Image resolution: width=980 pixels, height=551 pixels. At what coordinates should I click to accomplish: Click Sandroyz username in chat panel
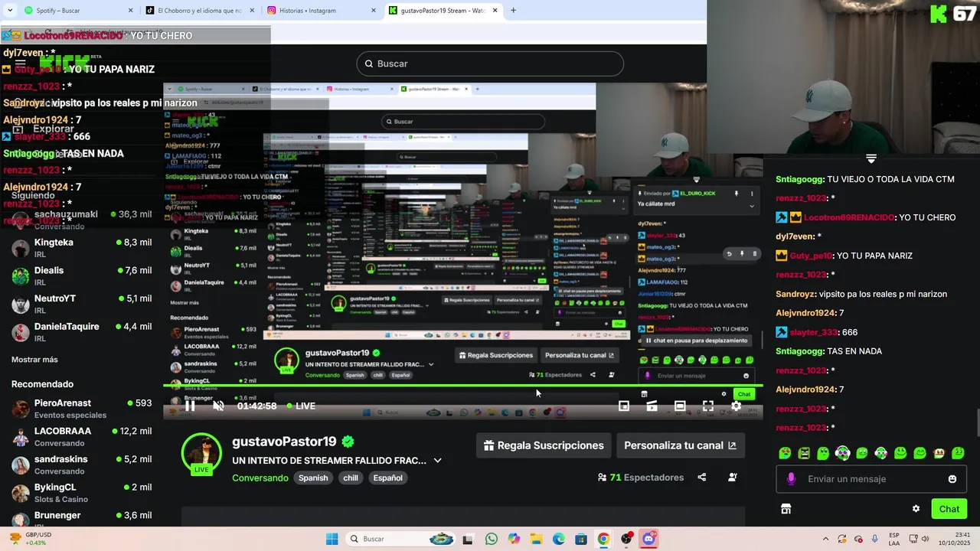[x=795, y=294]
